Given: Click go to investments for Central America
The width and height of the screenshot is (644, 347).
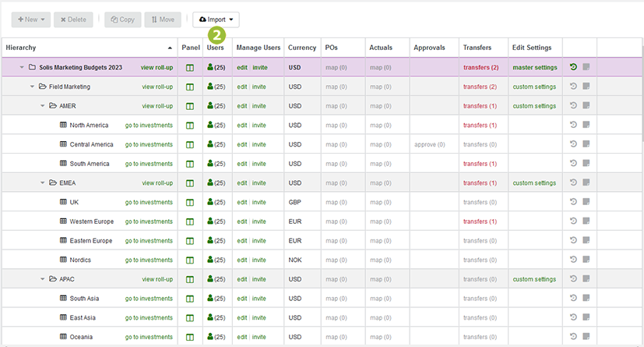Looking at the screenshot, I should coord(149,144).
